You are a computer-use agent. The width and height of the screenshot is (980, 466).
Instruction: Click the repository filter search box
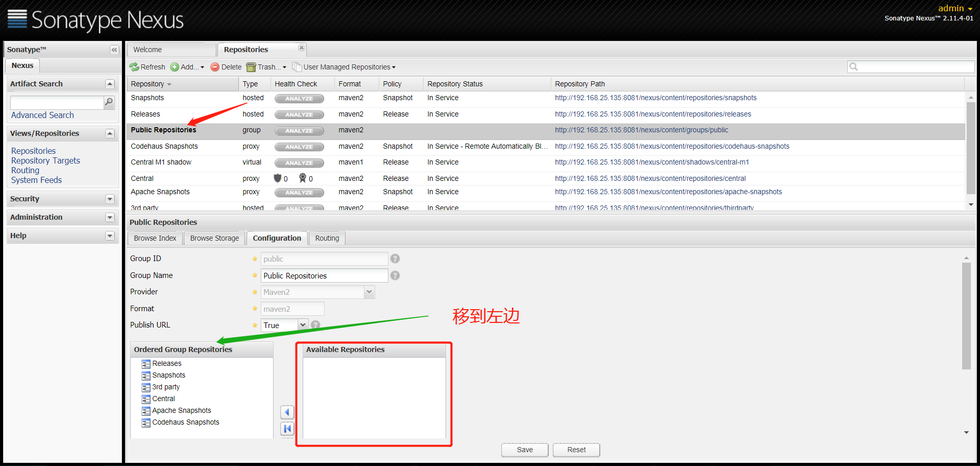click(911, 66)
